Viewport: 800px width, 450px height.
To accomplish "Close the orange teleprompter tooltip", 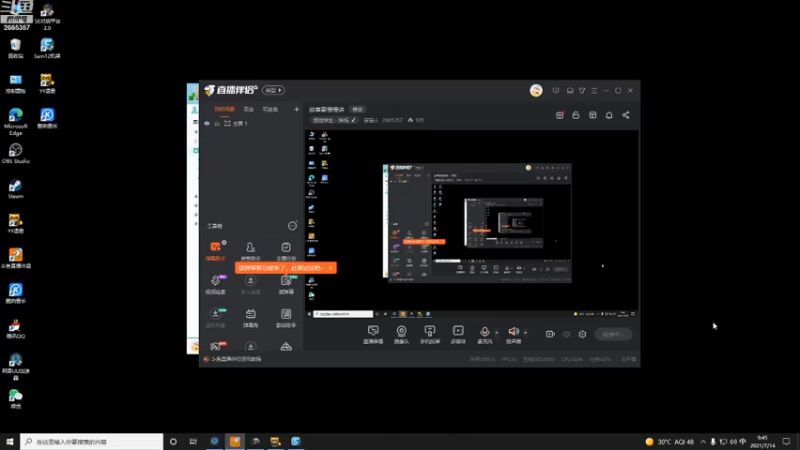I will 331,268.
